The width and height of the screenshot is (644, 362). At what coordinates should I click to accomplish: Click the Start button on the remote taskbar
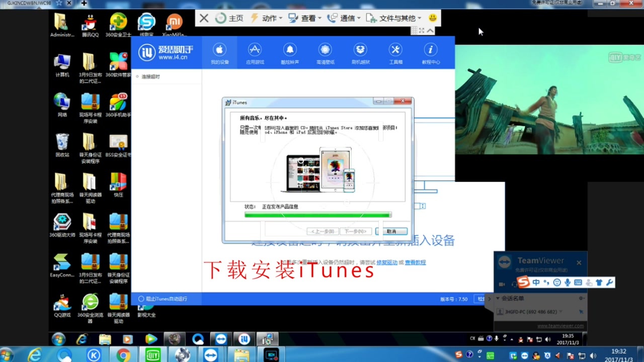(x=58, y=339)
